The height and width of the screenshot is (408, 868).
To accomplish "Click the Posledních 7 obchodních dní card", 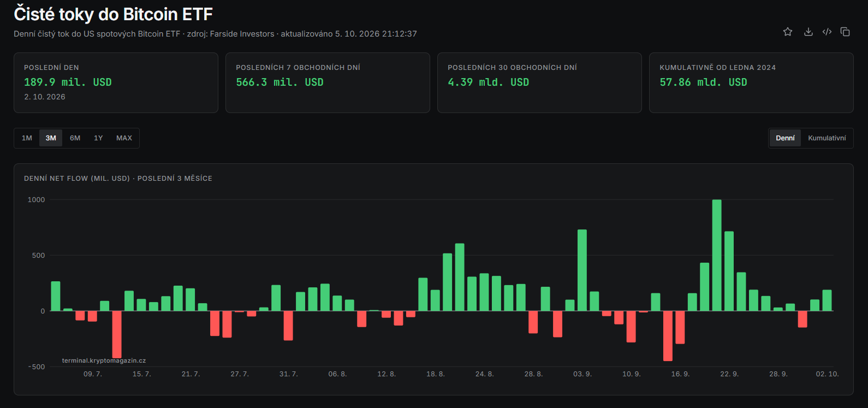I will [x=328, y=82].
